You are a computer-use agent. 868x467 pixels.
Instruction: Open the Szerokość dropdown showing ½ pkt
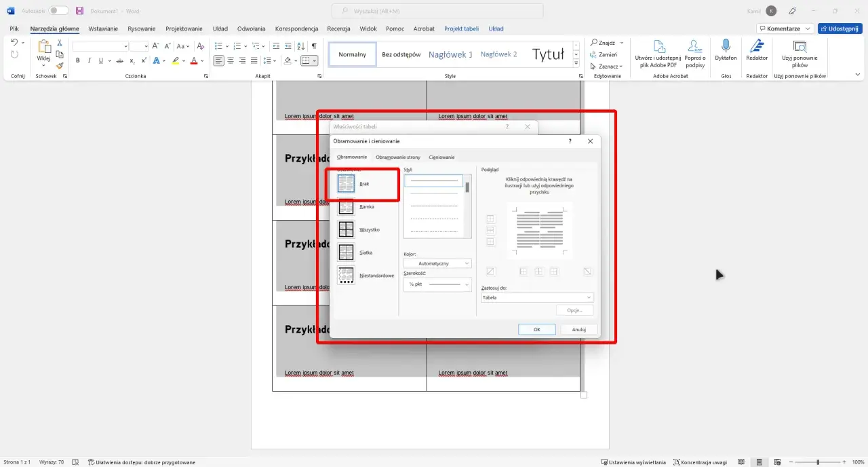(437, 284)
